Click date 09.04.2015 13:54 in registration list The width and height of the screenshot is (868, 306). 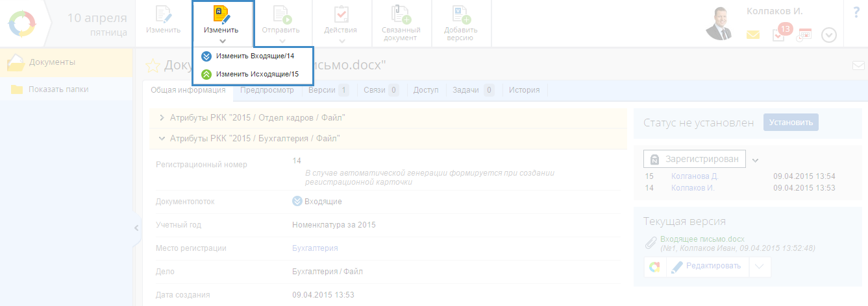pos(804,176)
